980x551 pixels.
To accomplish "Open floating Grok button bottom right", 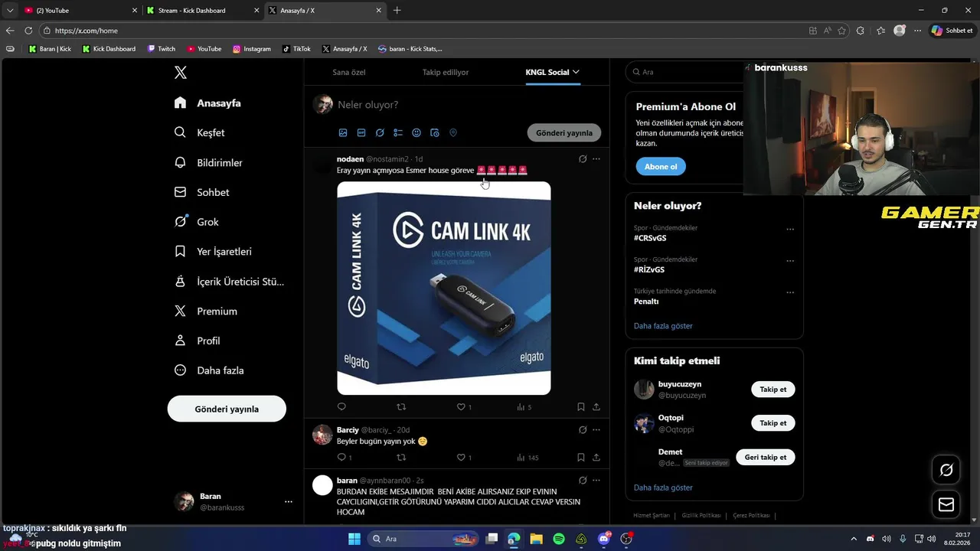I will pos(946,470).
